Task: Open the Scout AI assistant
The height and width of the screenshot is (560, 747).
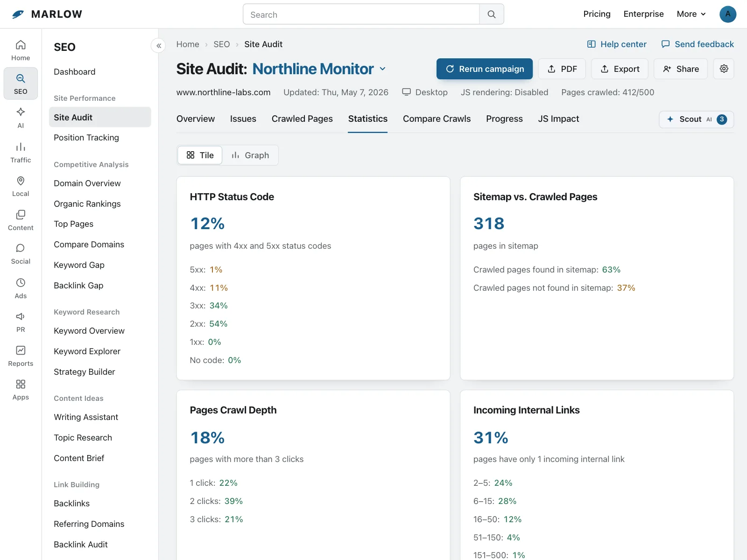Action: 697,119
